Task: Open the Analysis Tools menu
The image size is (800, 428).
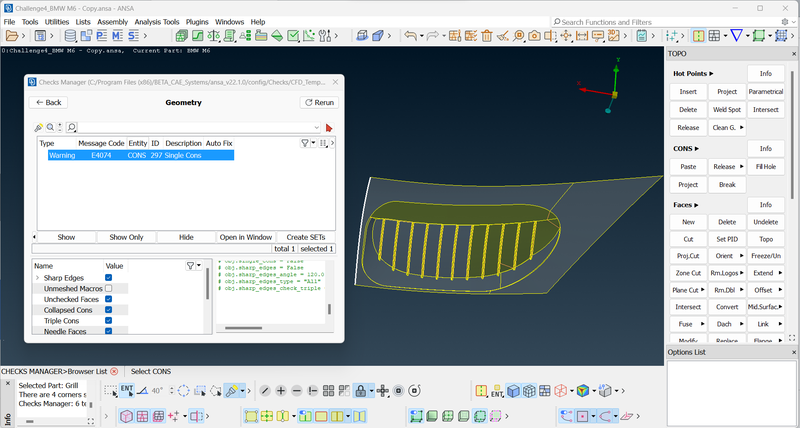Action: pyautogui.click(x=157, y=22)
